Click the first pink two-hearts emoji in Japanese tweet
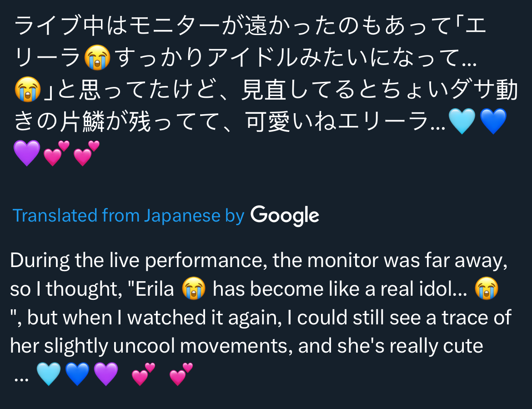This screenshot has height=409, width=532. tap(56, 153)
